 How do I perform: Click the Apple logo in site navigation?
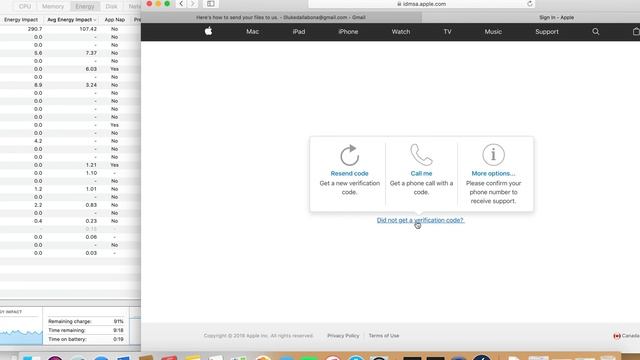(208, 31)
